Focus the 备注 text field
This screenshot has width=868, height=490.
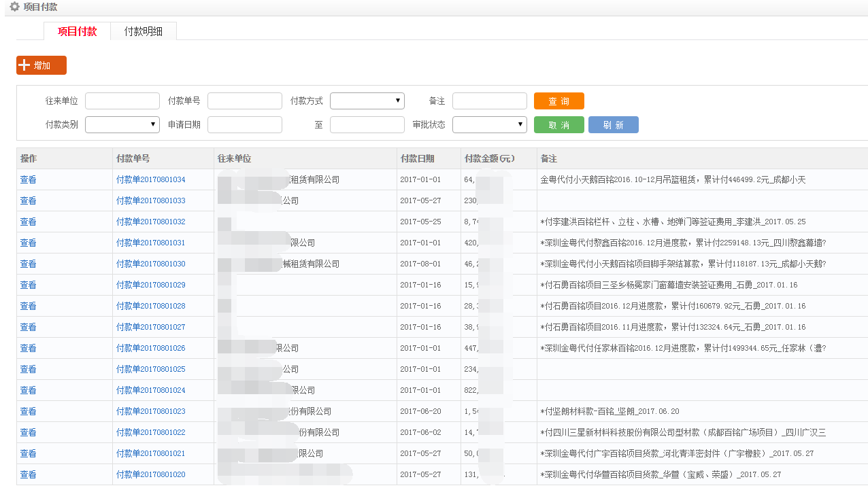pos(489,101)
